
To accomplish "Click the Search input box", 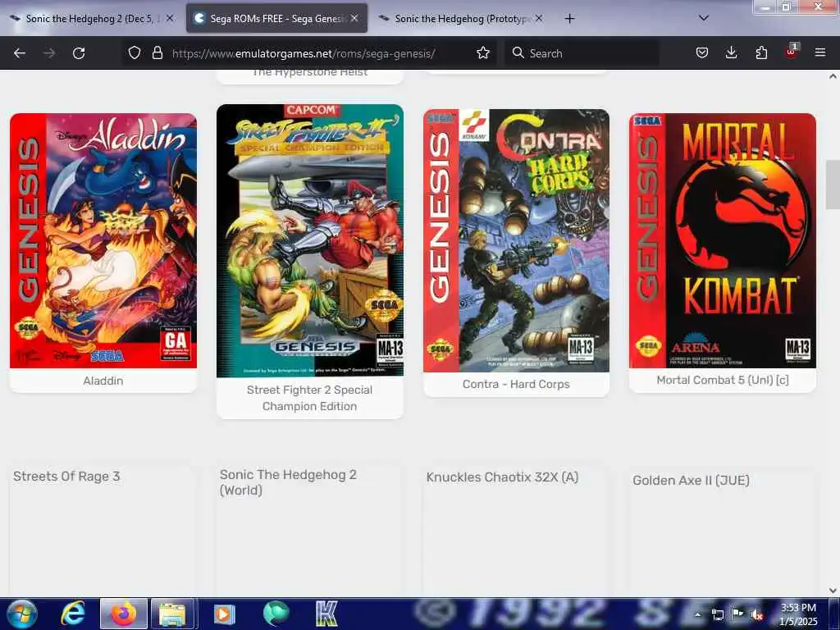I will pos(582,53).
